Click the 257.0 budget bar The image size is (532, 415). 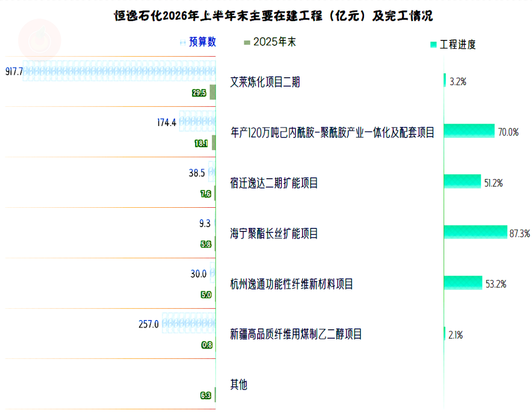pyautogui.click(x=189, y=323)
